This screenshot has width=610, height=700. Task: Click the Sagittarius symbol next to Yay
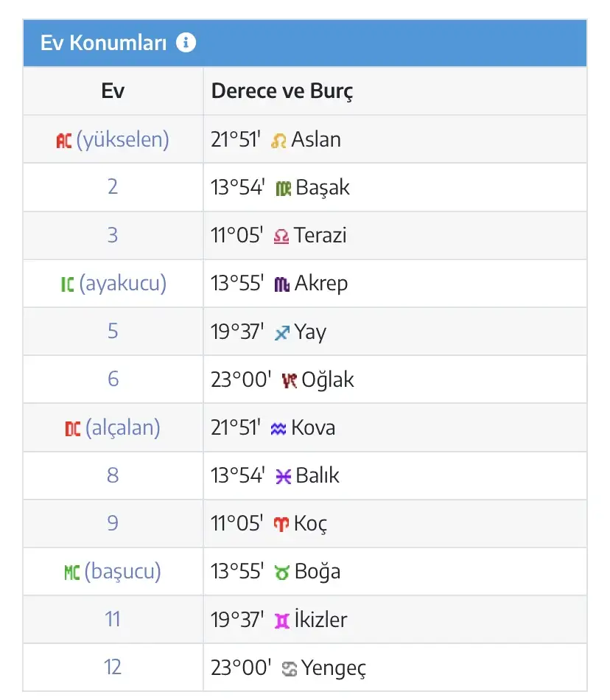[281, 333]
